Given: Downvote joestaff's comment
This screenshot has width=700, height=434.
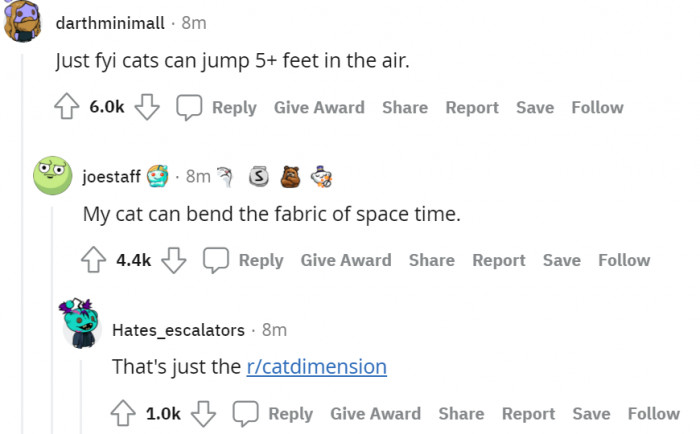Looking at the screenshot, I should (x=173, y=260).
